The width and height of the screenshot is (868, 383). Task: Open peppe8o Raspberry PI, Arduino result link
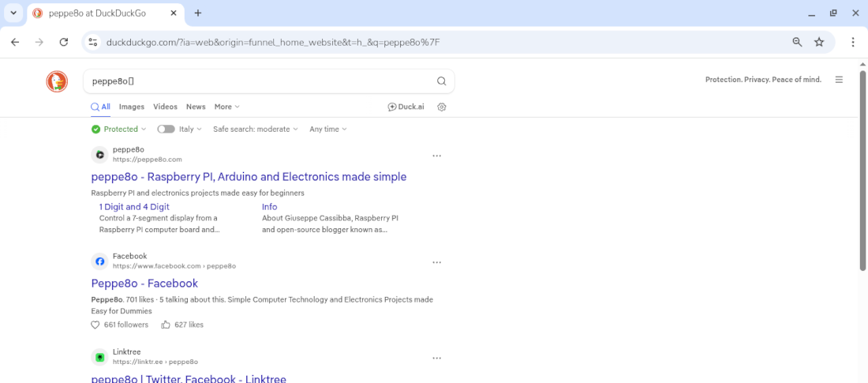click(249, 177)
